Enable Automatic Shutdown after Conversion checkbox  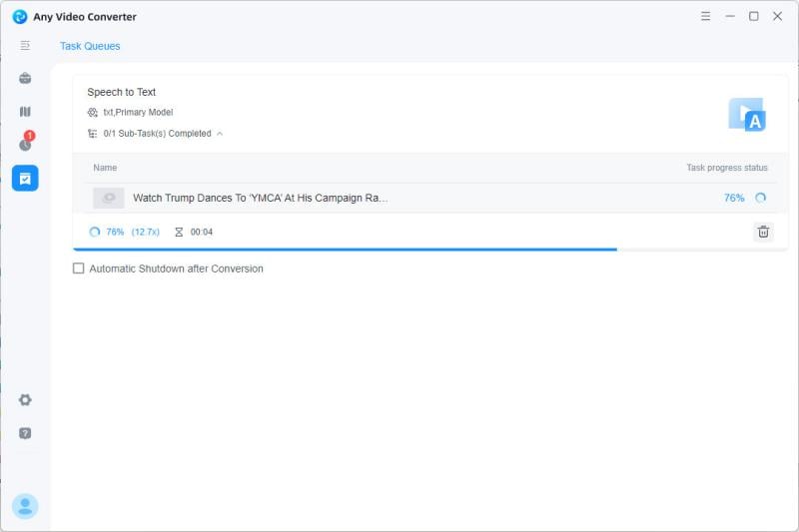[79, 268]
